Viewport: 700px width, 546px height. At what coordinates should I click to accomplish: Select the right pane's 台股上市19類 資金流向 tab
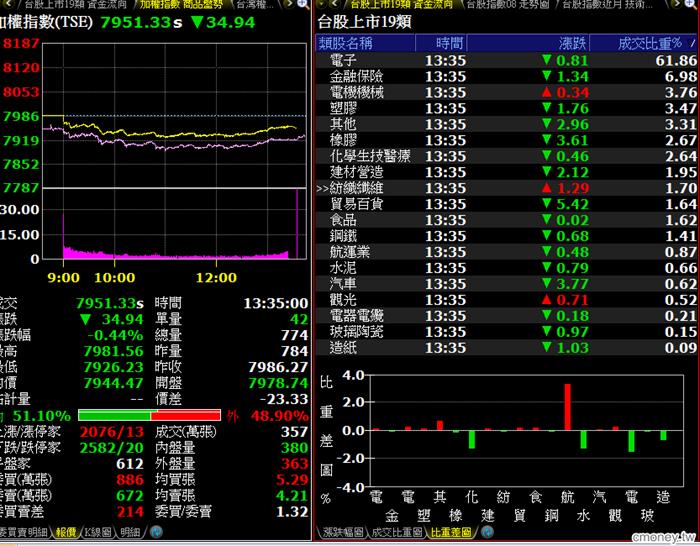click(x=401, y=4)
